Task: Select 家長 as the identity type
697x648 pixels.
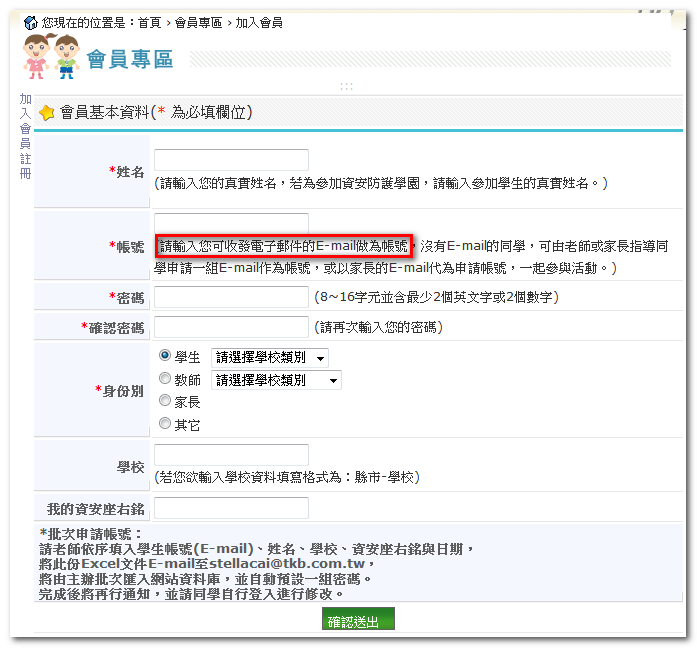Action: (x=165, y=402)
